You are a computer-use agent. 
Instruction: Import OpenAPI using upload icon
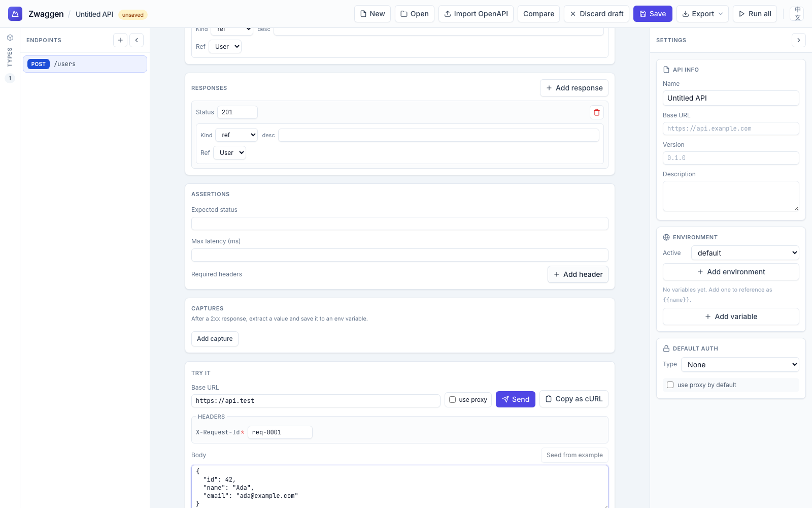tap(476, 14)
